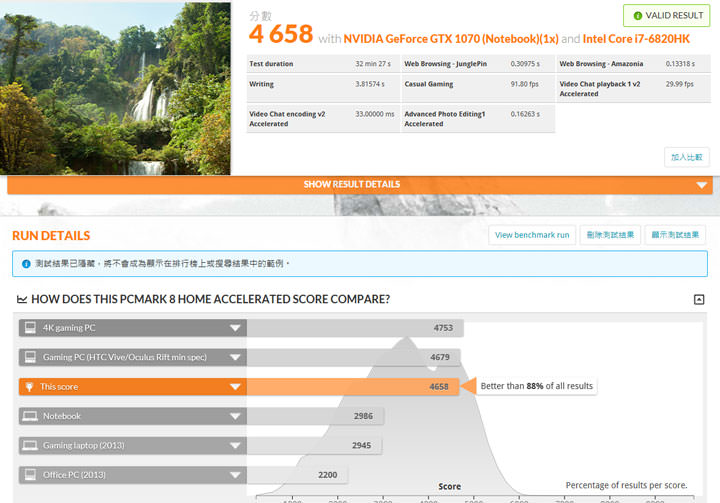
Task: Open the 4K gaming PC dropdown arrow
Action: coord(235,328)
